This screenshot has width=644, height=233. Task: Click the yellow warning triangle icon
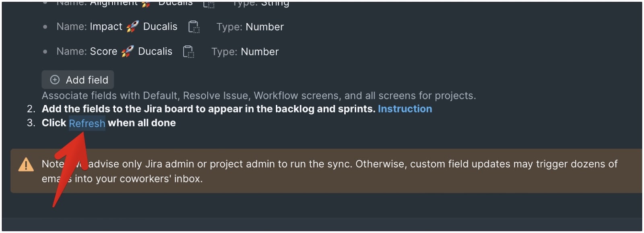coord(26,164)
